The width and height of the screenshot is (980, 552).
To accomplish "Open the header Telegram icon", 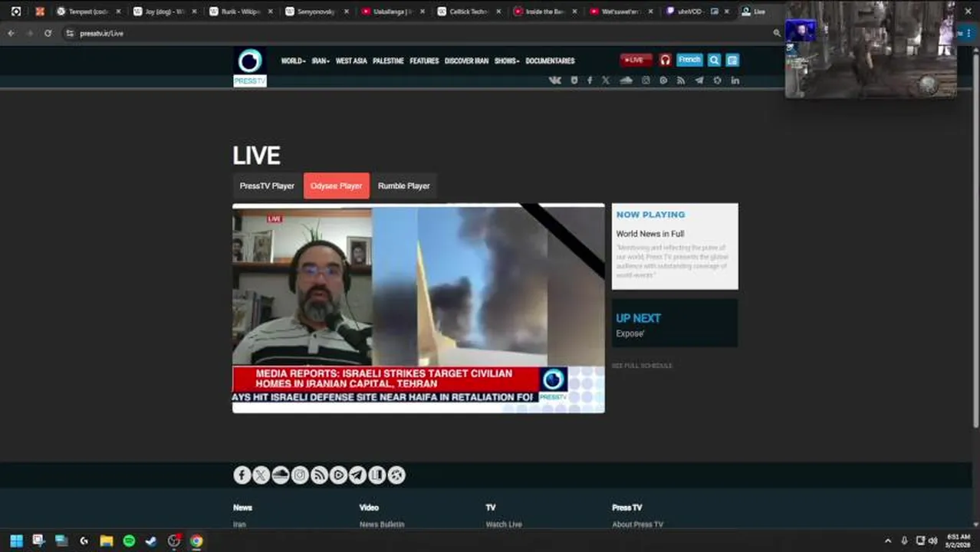I will pos(699,80).
